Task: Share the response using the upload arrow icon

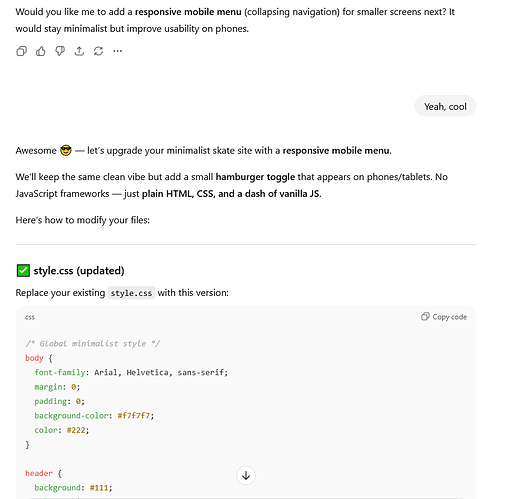Action: pos(79,51)
